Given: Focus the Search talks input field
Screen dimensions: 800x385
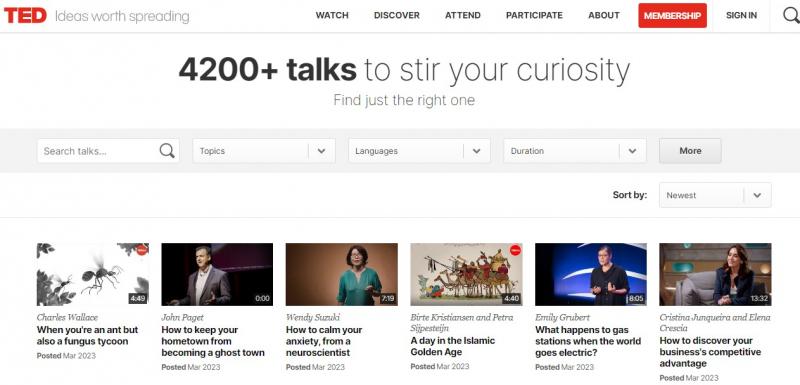Looking at the screenshot, I should coord(108,151).
